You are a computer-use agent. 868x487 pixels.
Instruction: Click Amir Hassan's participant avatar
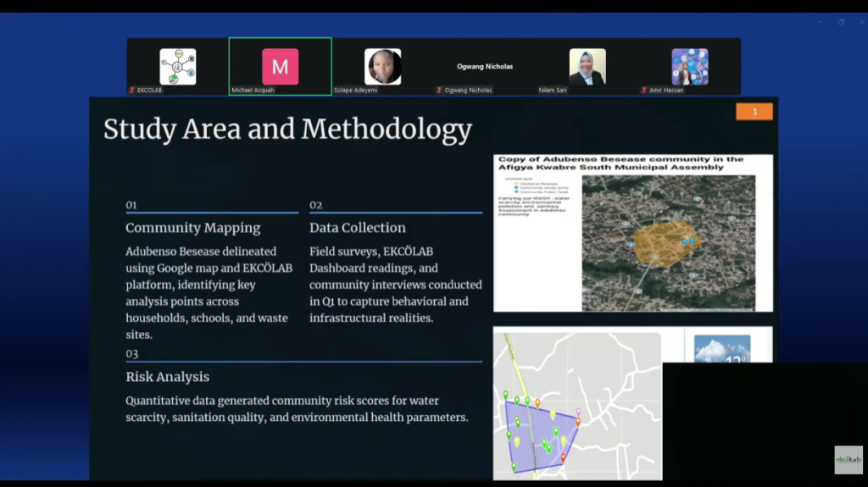click(689, 66)
